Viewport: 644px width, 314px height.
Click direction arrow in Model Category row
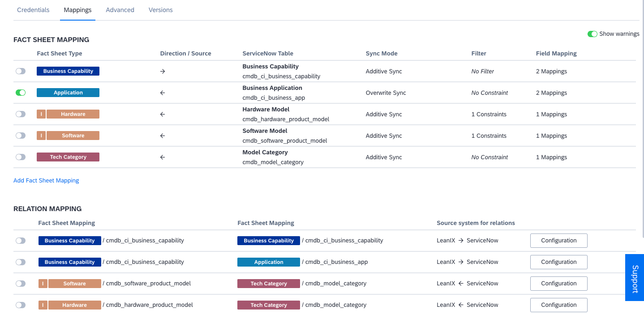[163, 157]
